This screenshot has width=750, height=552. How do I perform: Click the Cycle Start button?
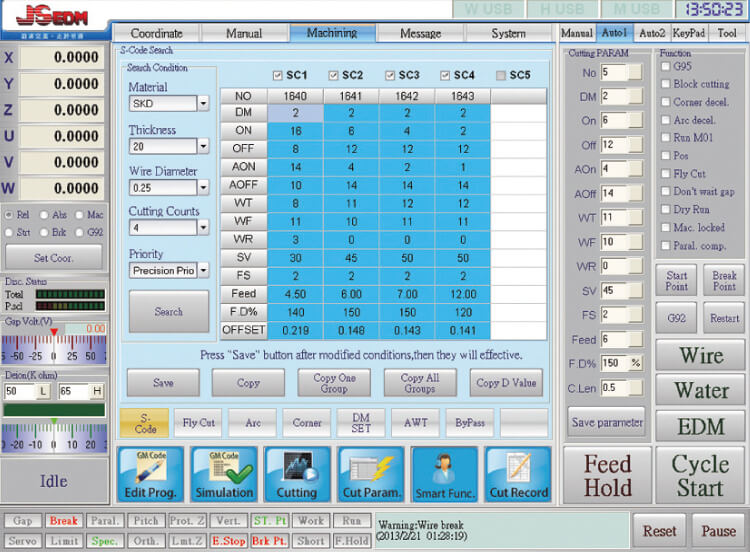699,476
